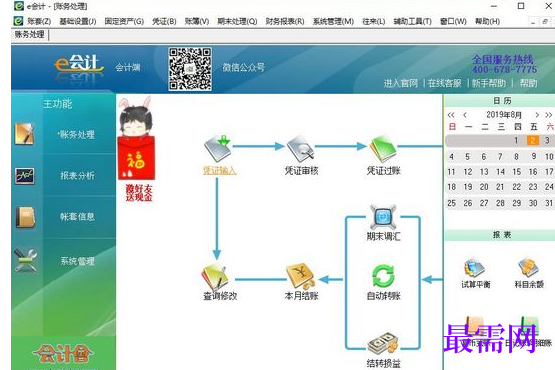Open the 固定资产(G) menu
This screenshot has height=370, width=555.
pyautogui.click(x=124, y=21)
